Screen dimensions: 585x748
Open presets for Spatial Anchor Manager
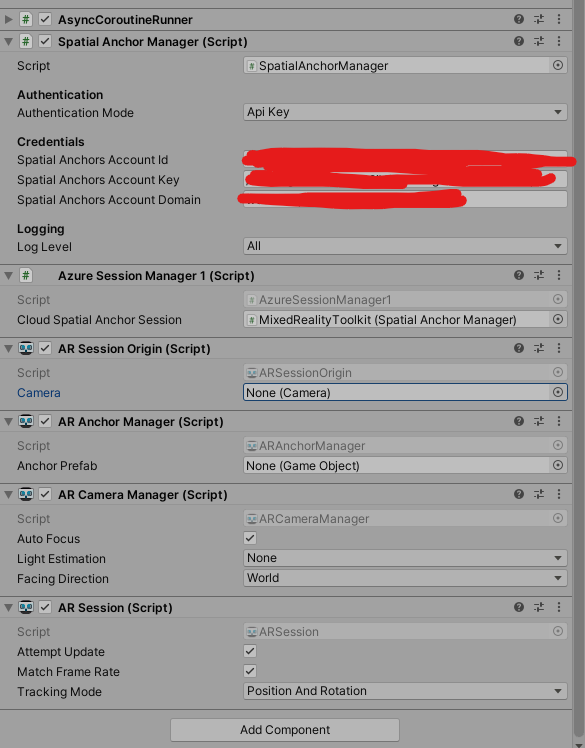click(x=539, y=41)
